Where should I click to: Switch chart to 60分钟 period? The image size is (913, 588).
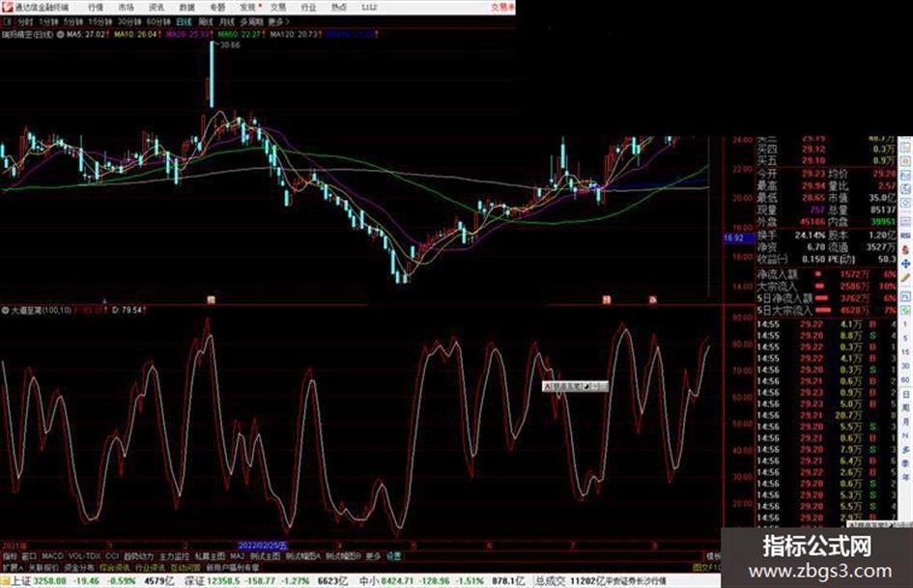tap(158, 22)
